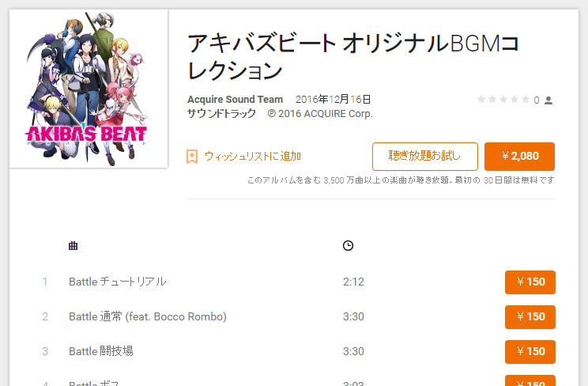The image size is (588, 386).
Task: Select the third rating star
Action: (x=503, y=99)
